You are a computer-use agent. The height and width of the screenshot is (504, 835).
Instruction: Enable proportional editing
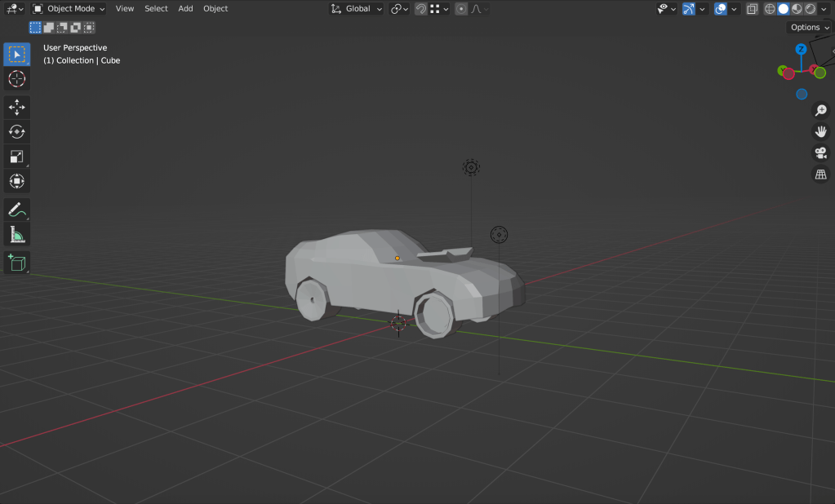coord(461,9)
